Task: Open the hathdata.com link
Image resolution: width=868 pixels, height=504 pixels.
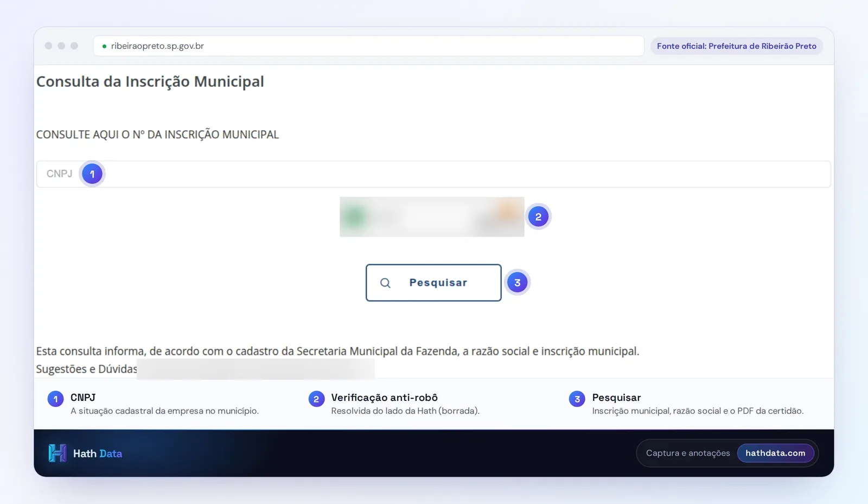Action: click(x=775, y=453)
